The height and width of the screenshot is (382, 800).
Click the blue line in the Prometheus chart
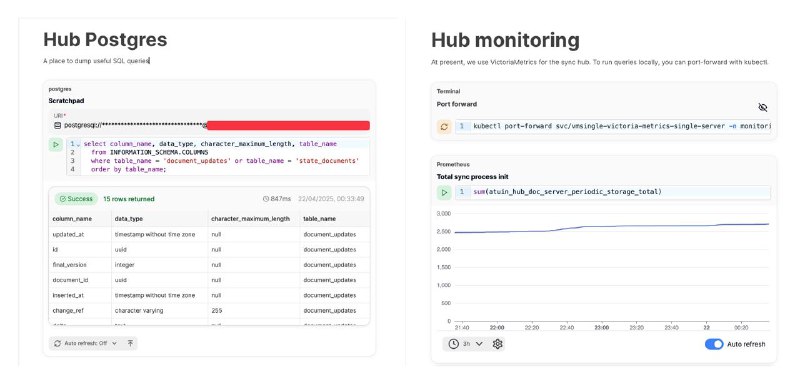tap(611, 226)
